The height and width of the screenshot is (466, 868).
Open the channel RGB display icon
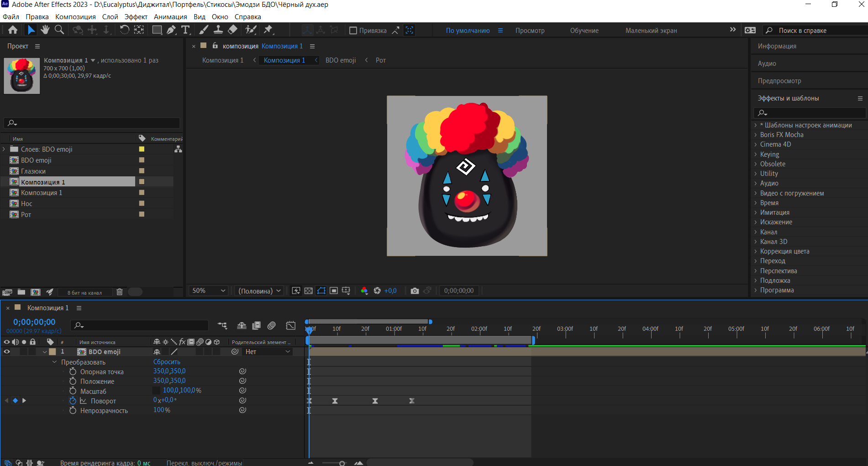[x=364, y=291]
